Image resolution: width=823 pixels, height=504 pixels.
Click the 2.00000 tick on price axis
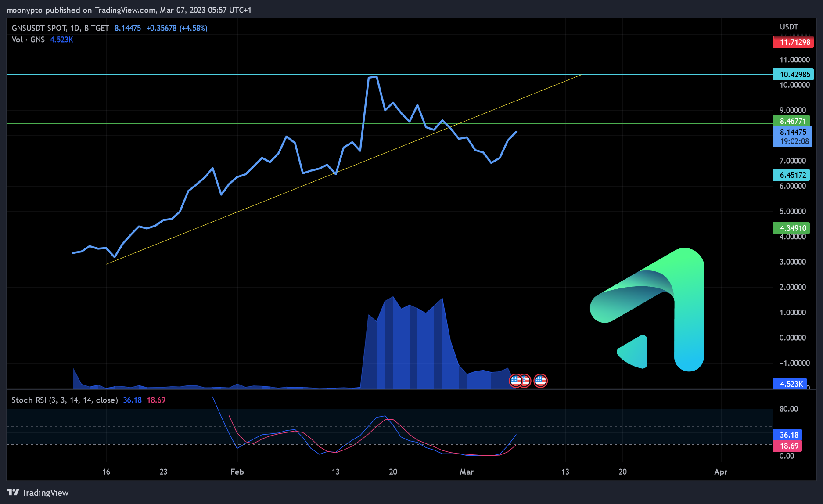point(793,287)
